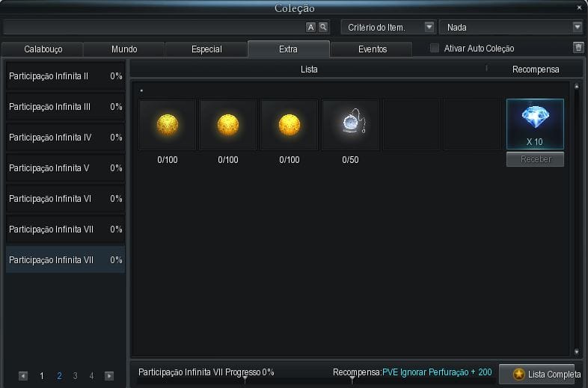Viewport: 588px width, 388px height.
Task: Select the third gold coin item slot
Action: pos(290,125)
